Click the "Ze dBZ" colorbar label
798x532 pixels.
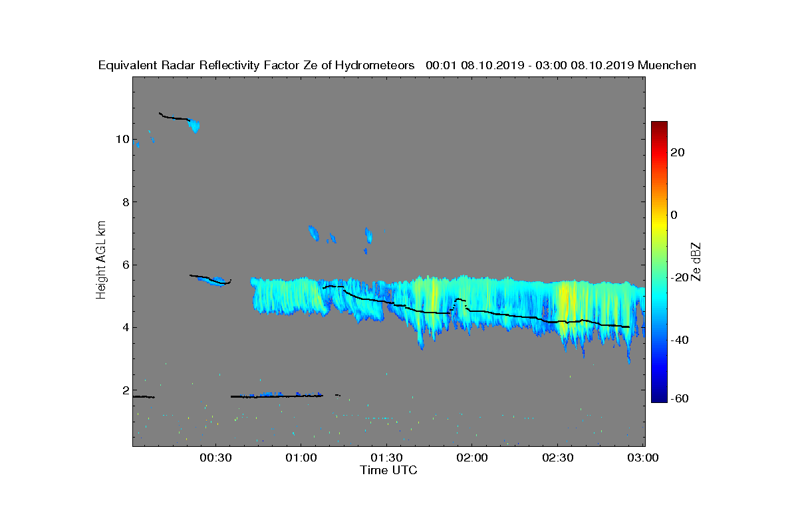(696, 261)
